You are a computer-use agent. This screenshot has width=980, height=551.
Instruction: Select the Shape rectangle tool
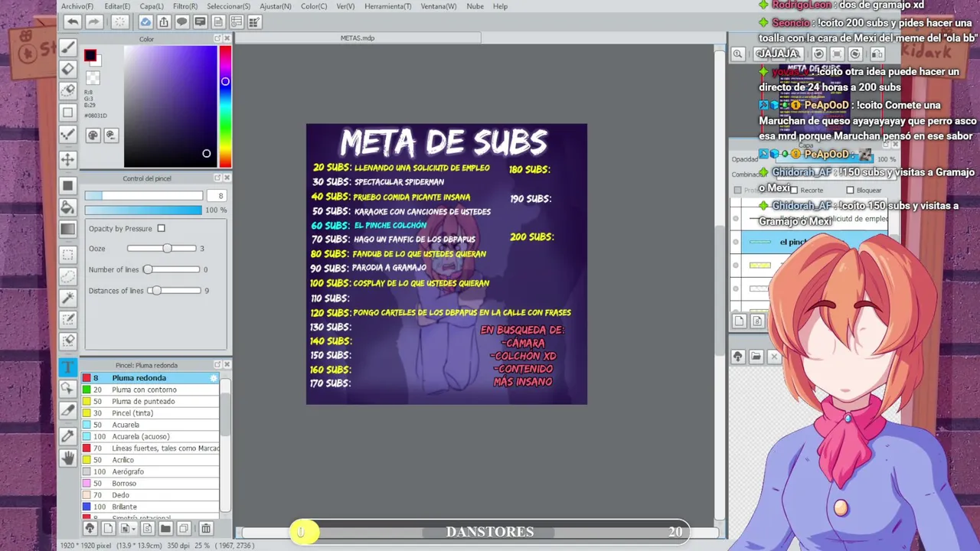click(x=67, y=112)
